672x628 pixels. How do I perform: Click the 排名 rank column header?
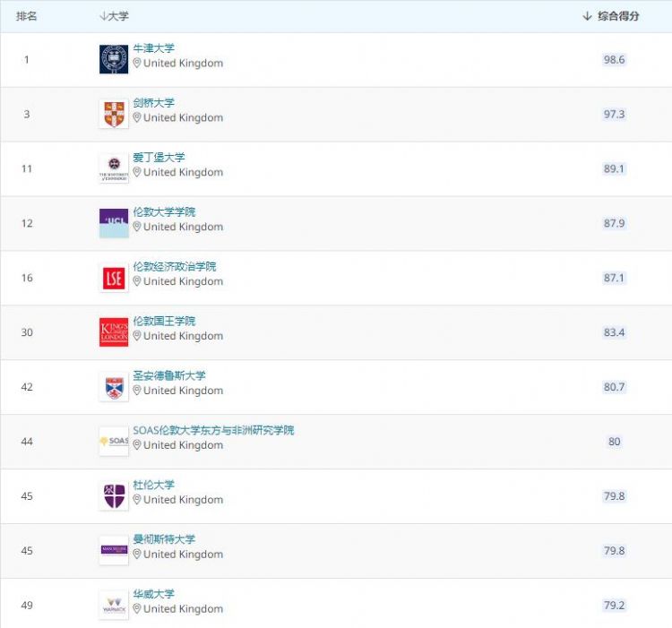coord(27,16)
